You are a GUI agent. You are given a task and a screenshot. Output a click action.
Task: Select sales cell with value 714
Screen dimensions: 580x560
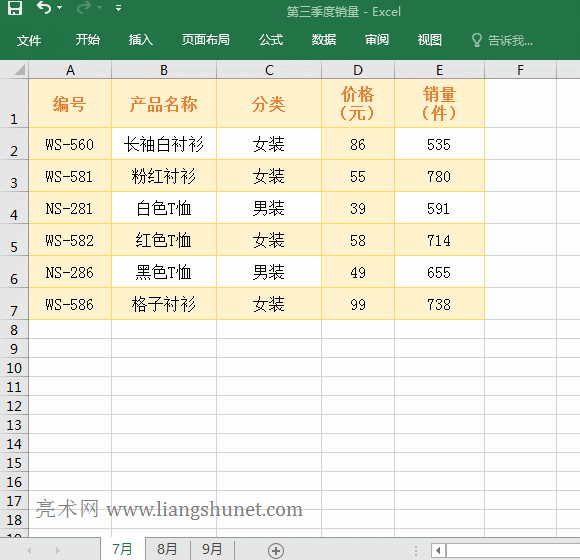(439, 240)
